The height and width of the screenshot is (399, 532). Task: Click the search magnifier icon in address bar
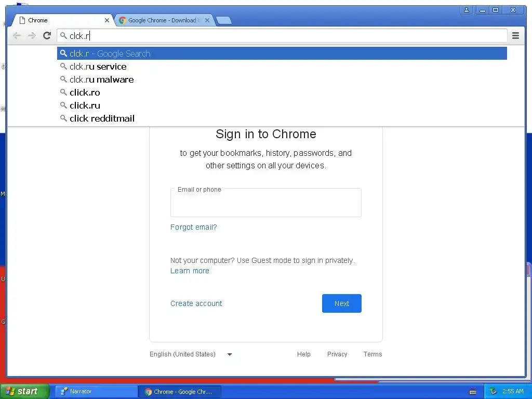tap(63, 36)
